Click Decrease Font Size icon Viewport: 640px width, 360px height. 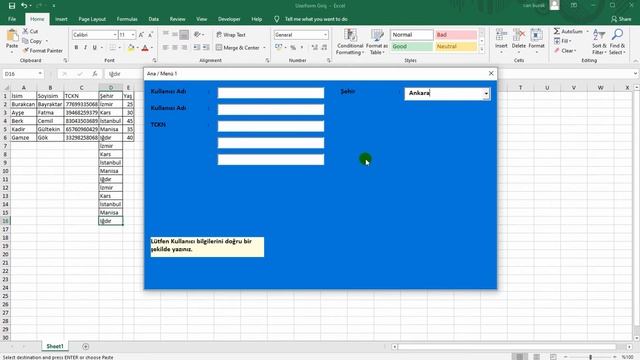pyautogui.click(x=150, y=35)
